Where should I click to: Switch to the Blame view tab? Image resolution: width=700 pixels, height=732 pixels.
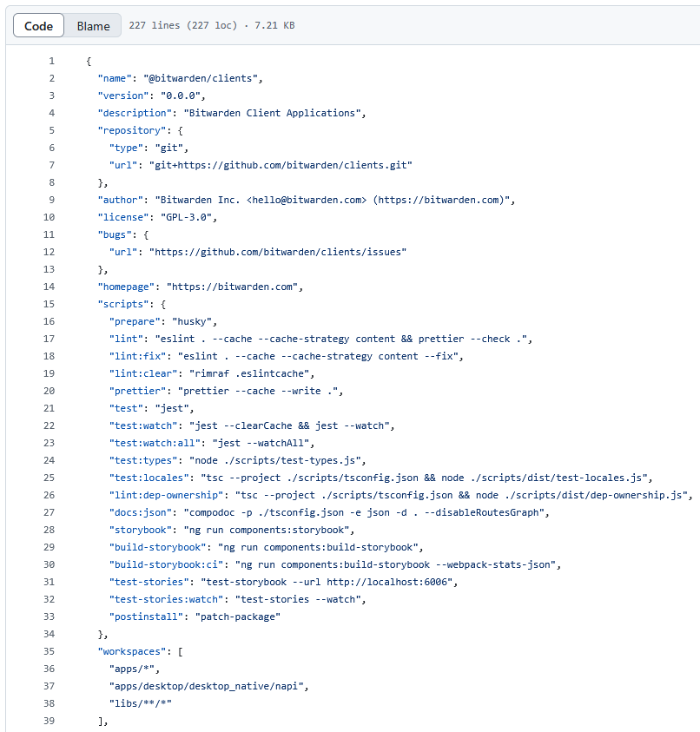94,26
